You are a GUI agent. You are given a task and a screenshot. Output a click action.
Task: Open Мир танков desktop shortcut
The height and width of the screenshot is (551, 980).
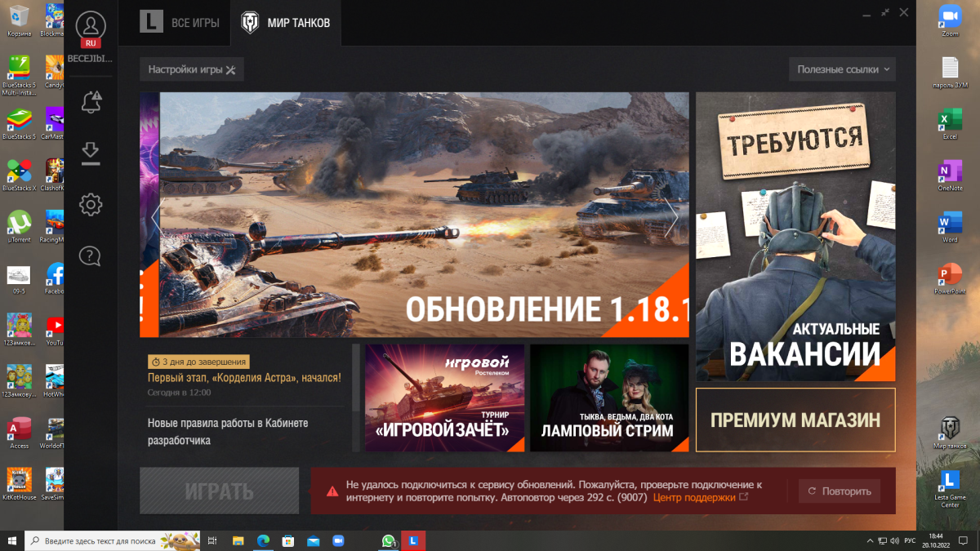pos(950,432)
